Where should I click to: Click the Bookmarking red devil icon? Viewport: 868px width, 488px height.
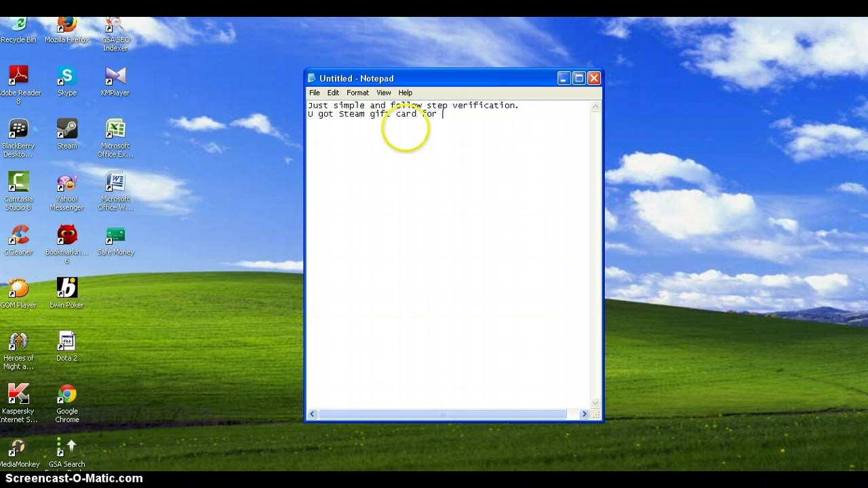pos(66,245)
